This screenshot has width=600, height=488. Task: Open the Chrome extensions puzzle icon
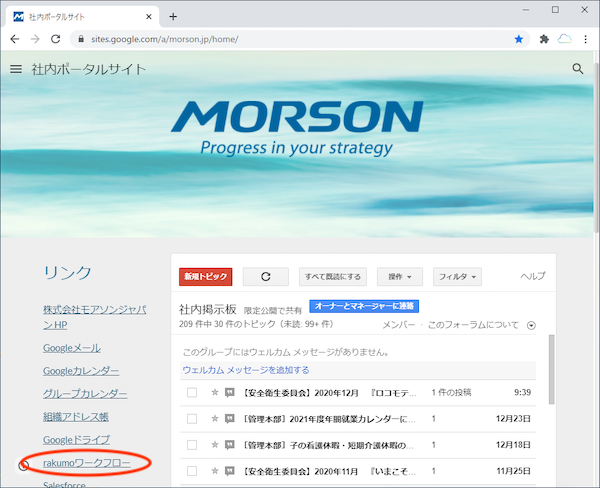click(x=544, y=39)
